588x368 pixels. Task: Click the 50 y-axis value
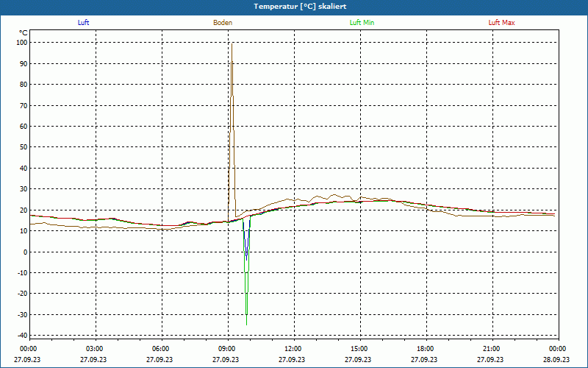[x=24, y=146]
